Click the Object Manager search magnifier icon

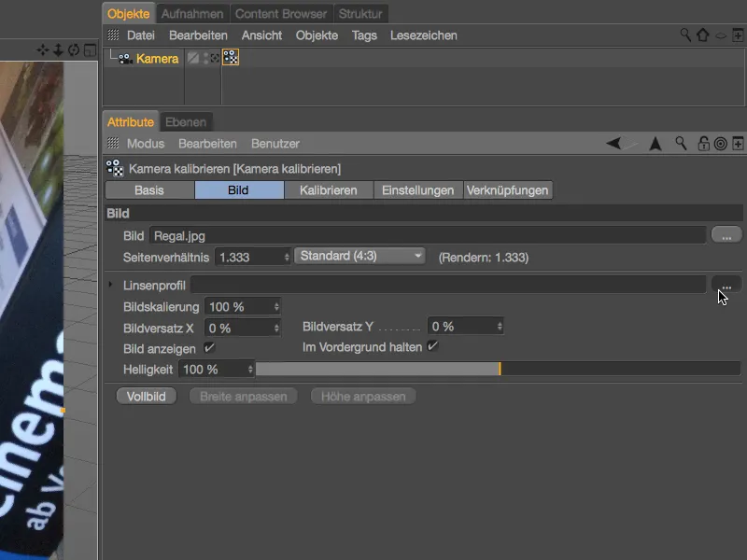(685, 35)
